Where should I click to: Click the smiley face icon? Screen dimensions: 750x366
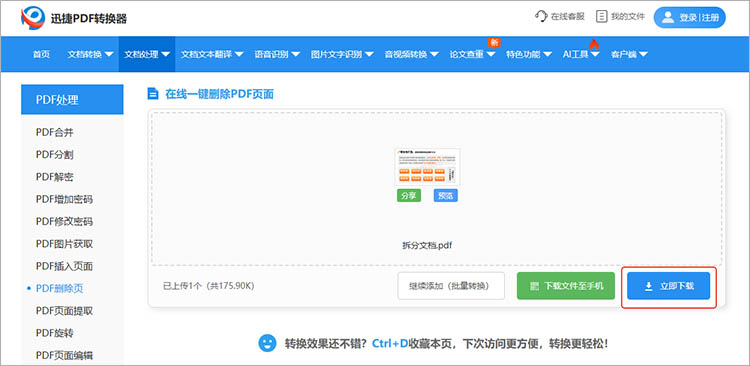pos(267,343)
